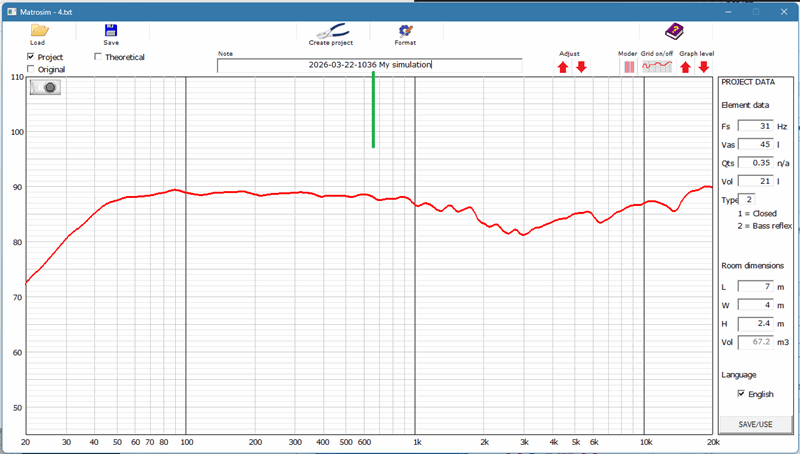Screen dimensions: 800x454
Task: Open the Create project tool
Action: [330, 31]
